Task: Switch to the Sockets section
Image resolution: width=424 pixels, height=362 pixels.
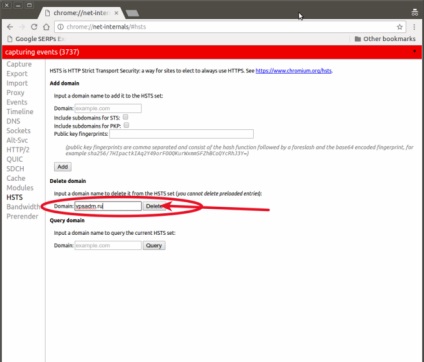Action: 18,131
